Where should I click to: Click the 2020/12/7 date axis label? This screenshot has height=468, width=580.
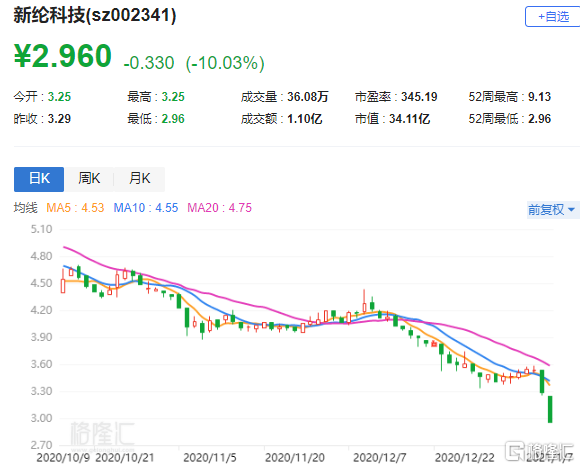click(380, 458)
